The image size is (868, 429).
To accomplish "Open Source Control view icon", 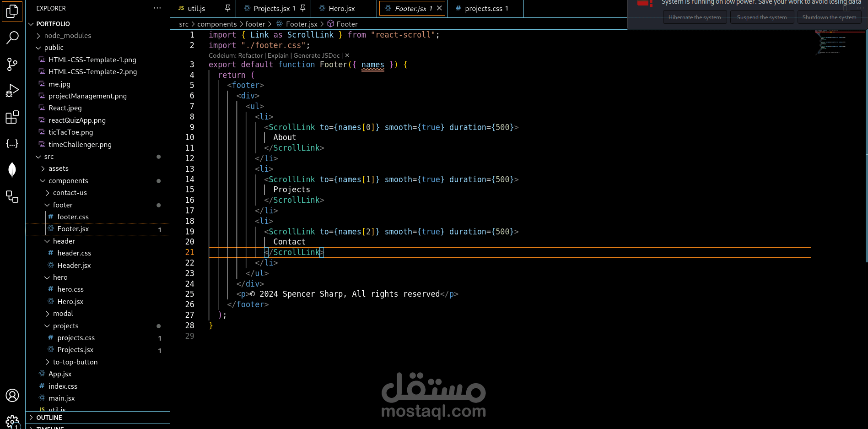I will (x=12, y=64).
